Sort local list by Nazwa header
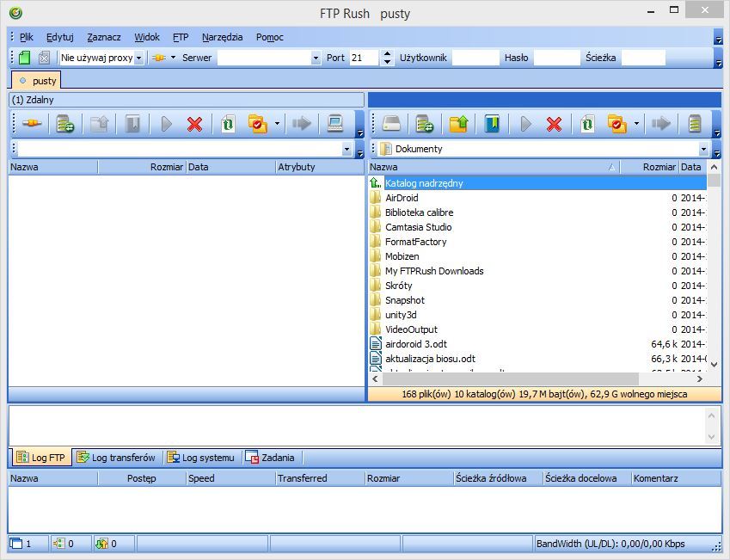The width and height of the screenshot is (730, 560). 494,167
